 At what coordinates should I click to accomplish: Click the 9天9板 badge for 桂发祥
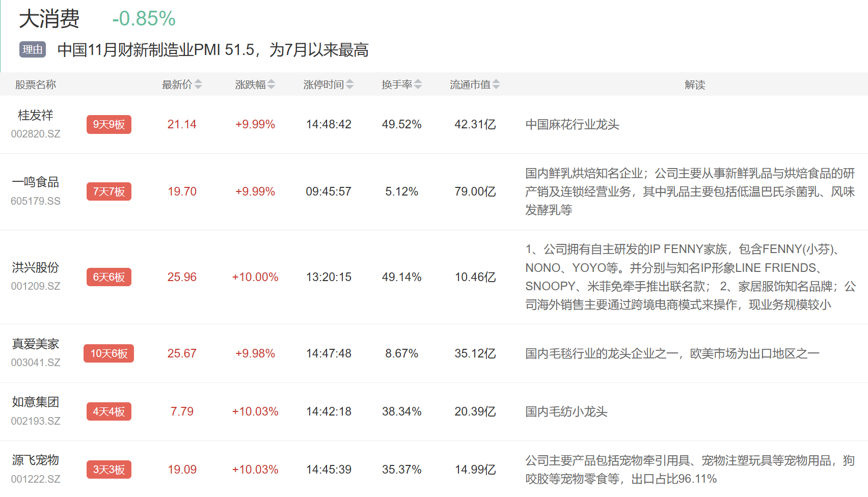click(109, 125)
